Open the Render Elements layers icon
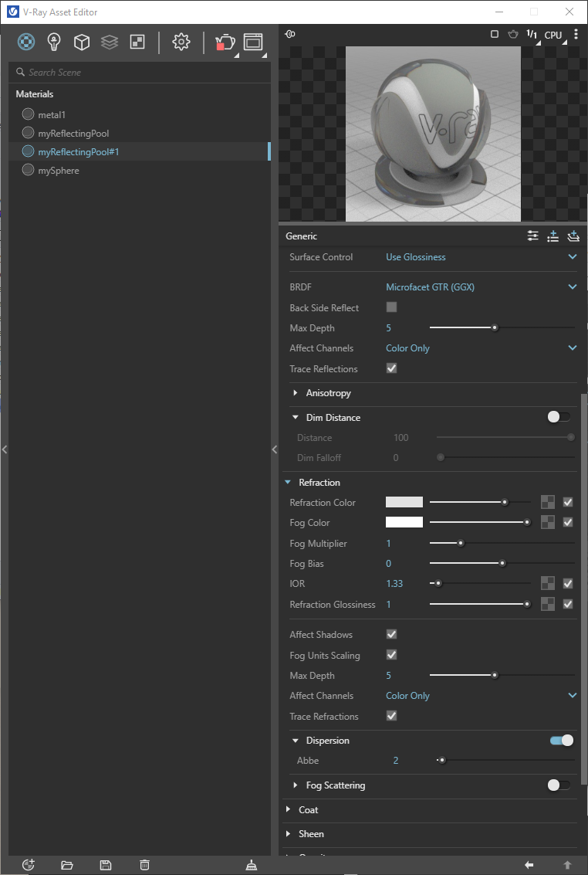 pos(110,42)
